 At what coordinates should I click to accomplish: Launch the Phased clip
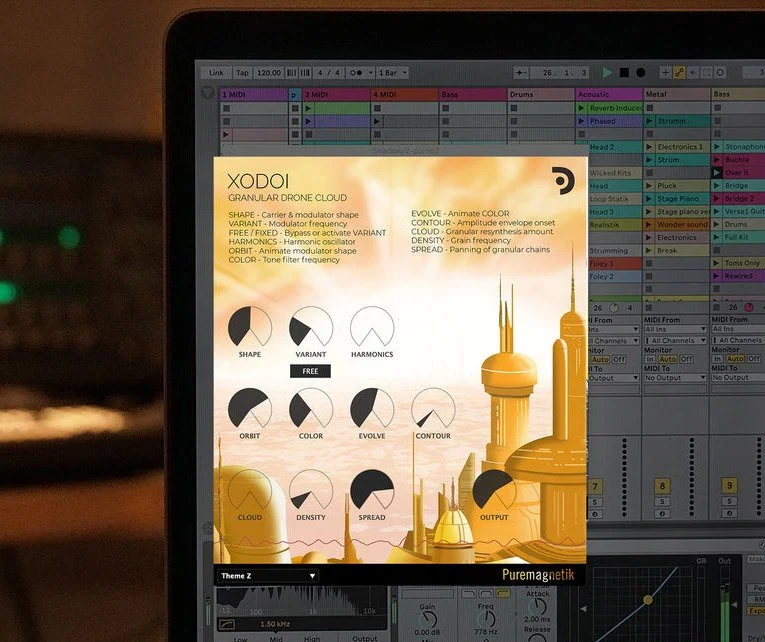pos(581,121)
